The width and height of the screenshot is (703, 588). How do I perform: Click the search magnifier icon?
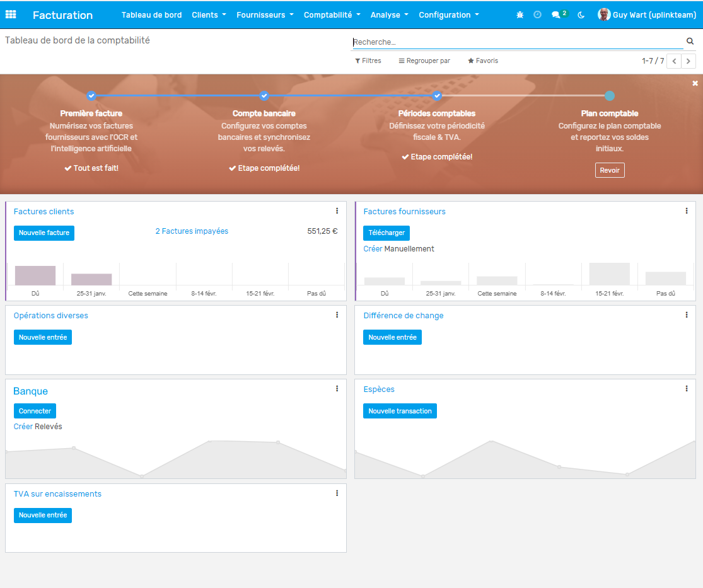(x=690, y=42)
